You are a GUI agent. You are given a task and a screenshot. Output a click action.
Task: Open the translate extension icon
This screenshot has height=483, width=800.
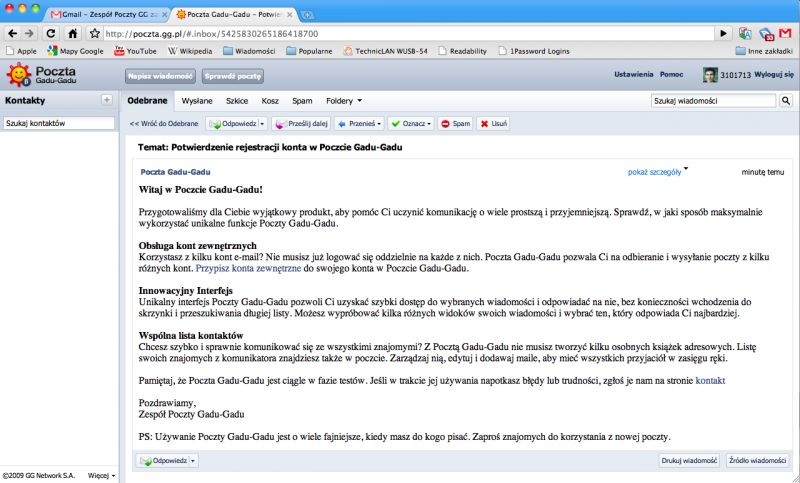tap(745, 34)
